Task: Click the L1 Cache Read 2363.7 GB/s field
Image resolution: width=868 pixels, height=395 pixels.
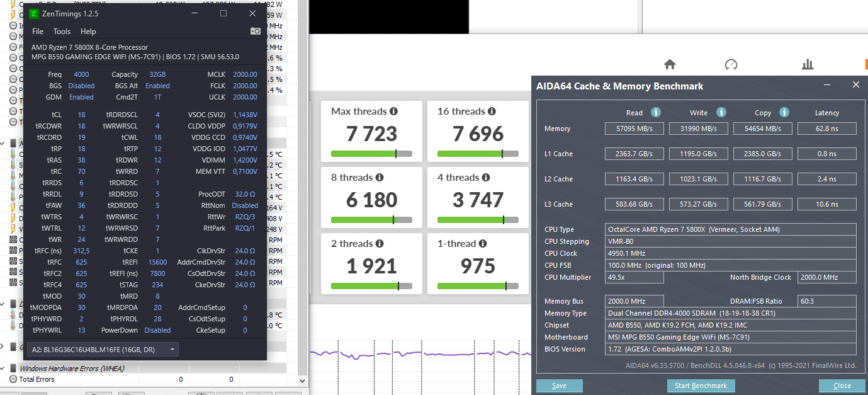Action: click(635, 154)
